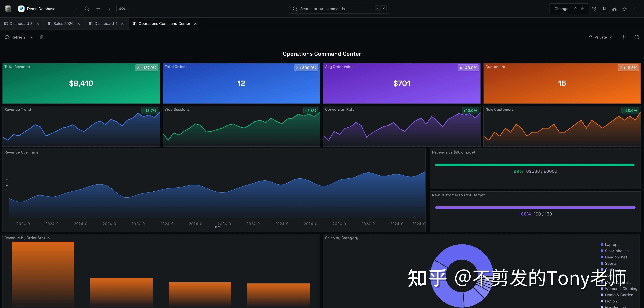Toggle the Fiction legend entry
Viewport: 644px width, 308px height.
point(608,301)
